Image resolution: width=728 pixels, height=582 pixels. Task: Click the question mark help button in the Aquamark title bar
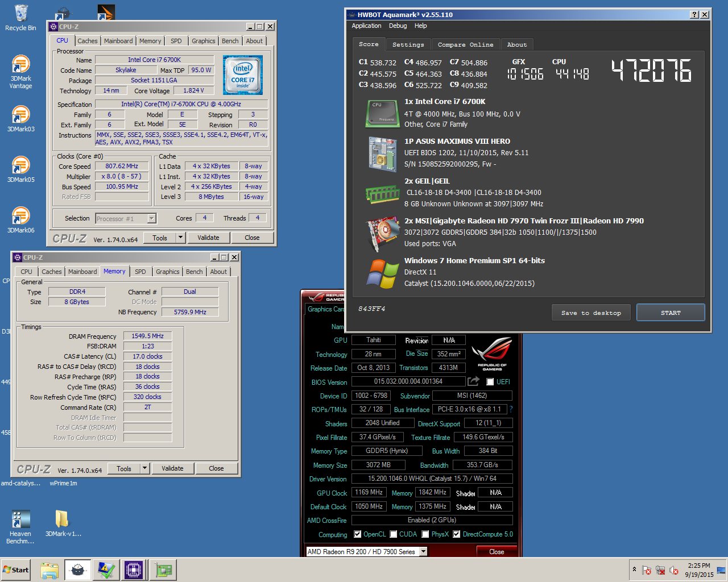point(694,15)
